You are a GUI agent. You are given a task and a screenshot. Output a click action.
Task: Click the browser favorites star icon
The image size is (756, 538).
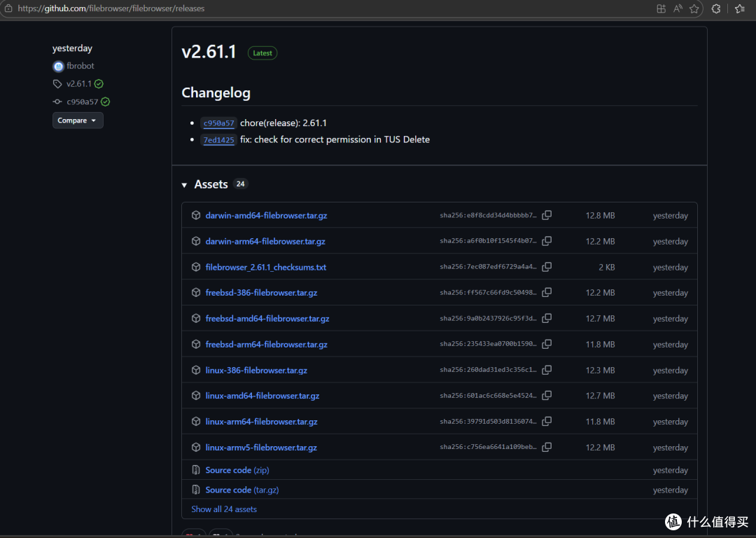pos(694,8)
